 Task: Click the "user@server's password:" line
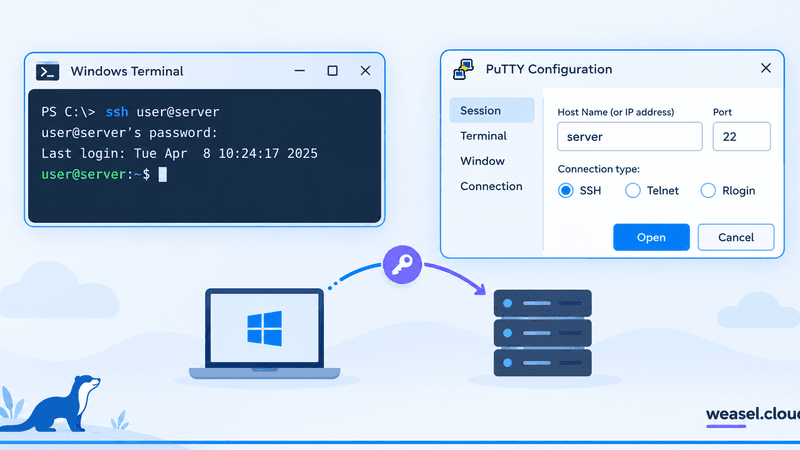click(x=129, y=133)
